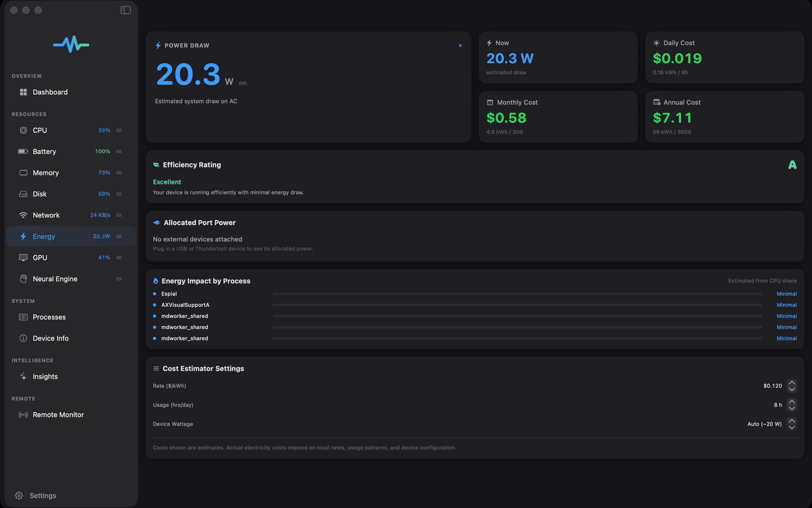
Task: Select the CPU chip icon
Action: coord(23,130)
